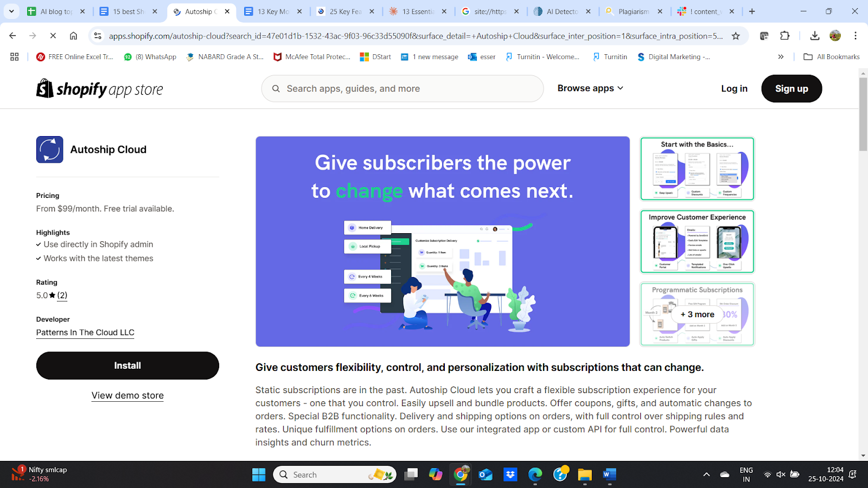Open the Digital Marketing bookmark
Image resolution: width=868 pixels, height=488 pixels.
click(x=674, y=56)
